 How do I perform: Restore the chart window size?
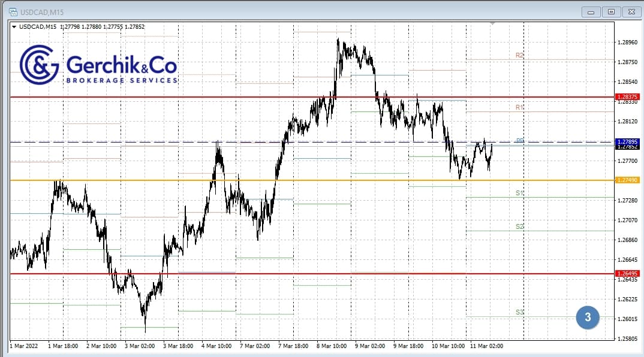[611, 11]
